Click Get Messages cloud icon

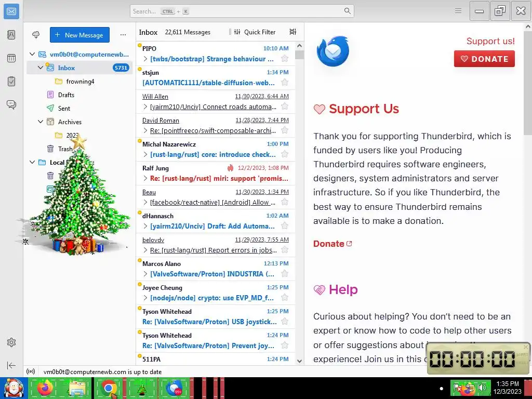[x=36, y=35]
